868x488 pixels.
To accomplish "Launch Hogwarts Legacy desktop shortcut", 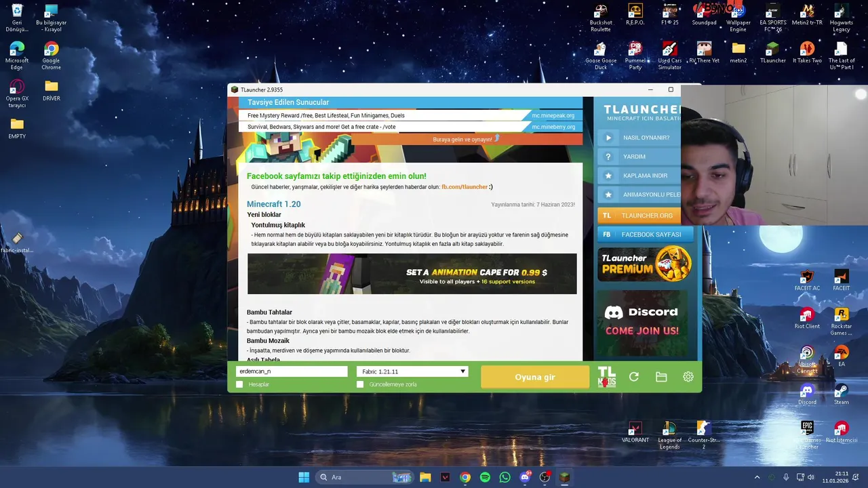I will pyautogui.click(x=842, y=18).
